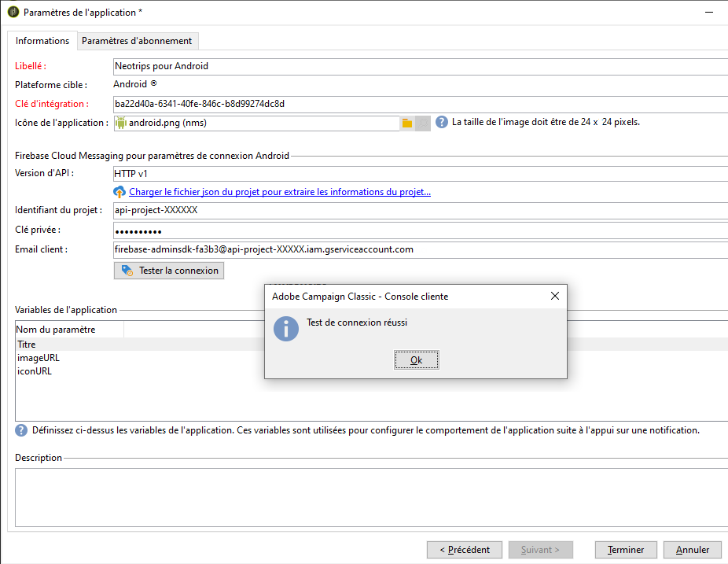Click inside the Description text area
Screen dimensions: 728x564
371,497
